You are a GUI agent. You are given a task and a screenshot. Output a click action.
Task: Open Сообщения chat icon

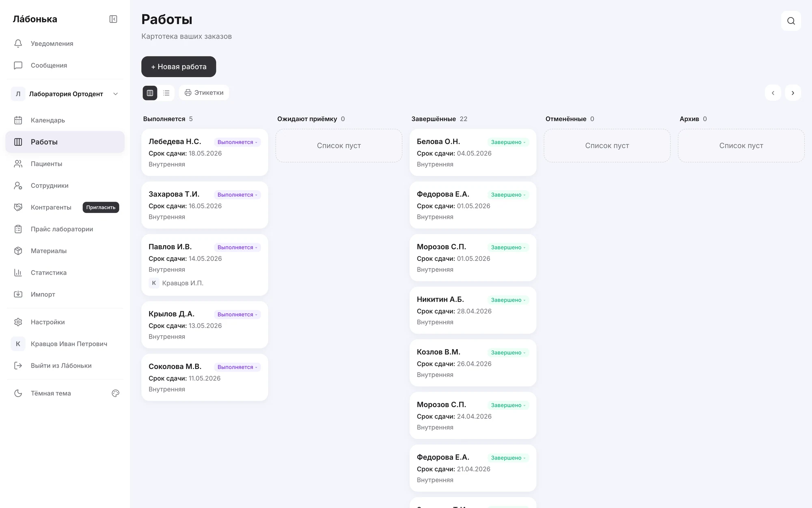click(18, 65)
